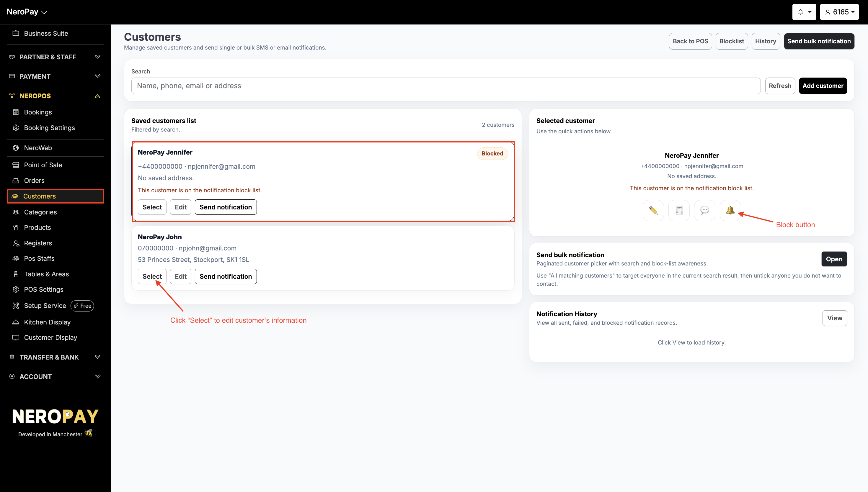Open Tables & Areas in the sidebar
Image resolution: width=868 pixels, height=492 pixels.
click(x=46, y=274)
